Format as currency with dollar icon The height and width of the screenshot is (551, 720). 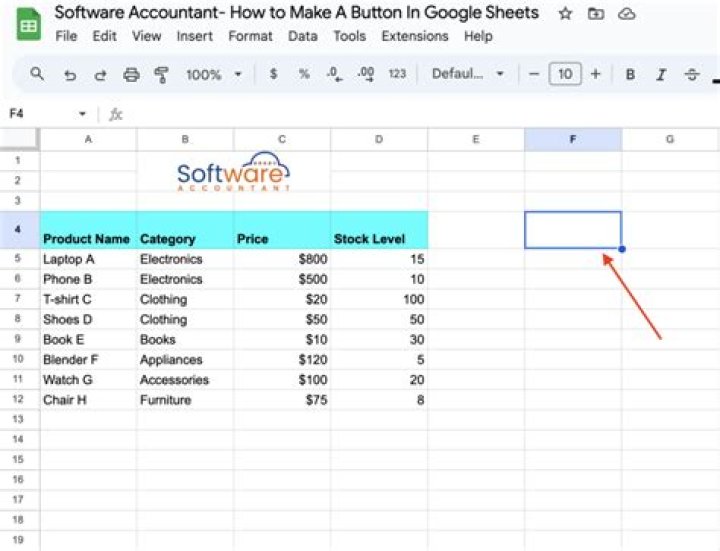273,73
